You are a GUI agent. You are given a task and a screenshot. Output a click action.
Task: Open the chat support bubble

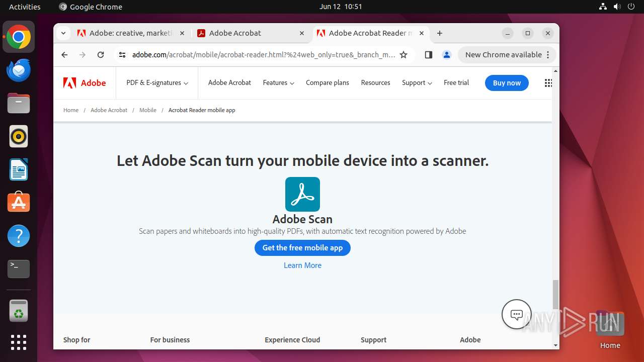[x=517, y=314]
